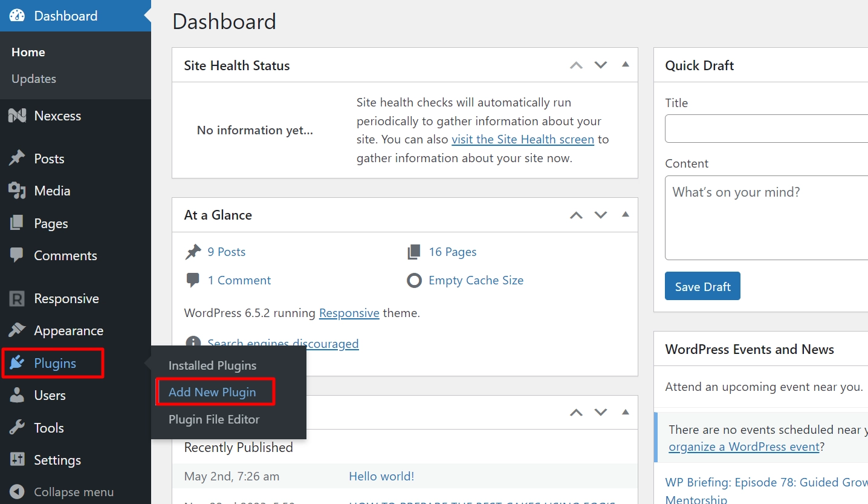Click the Posts pushpin icon in sidebar
This screenshot has width=868, height=504.
pos(17,159)
